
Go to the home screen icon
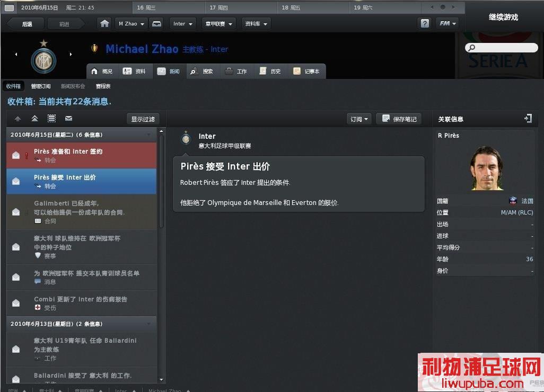[104, 23]
